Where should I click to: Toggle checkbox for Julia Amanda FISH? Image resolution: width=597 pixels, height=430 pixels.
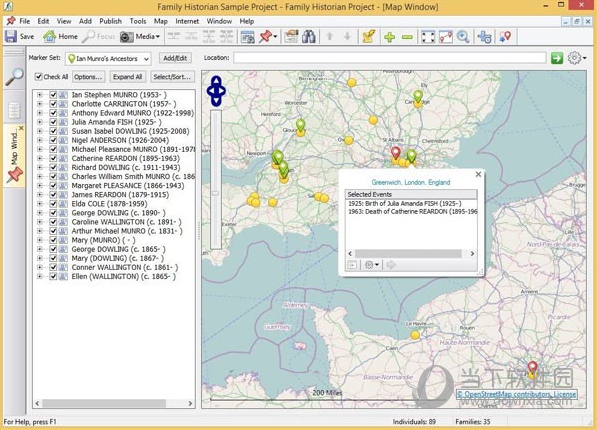pyautogui.click(x=53, y=122)
